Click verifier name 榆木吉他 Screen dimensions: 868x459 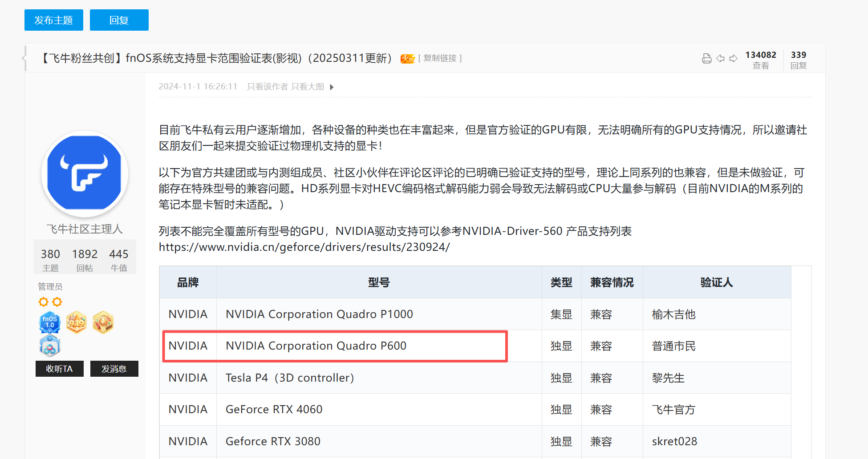tap(673, 314)
